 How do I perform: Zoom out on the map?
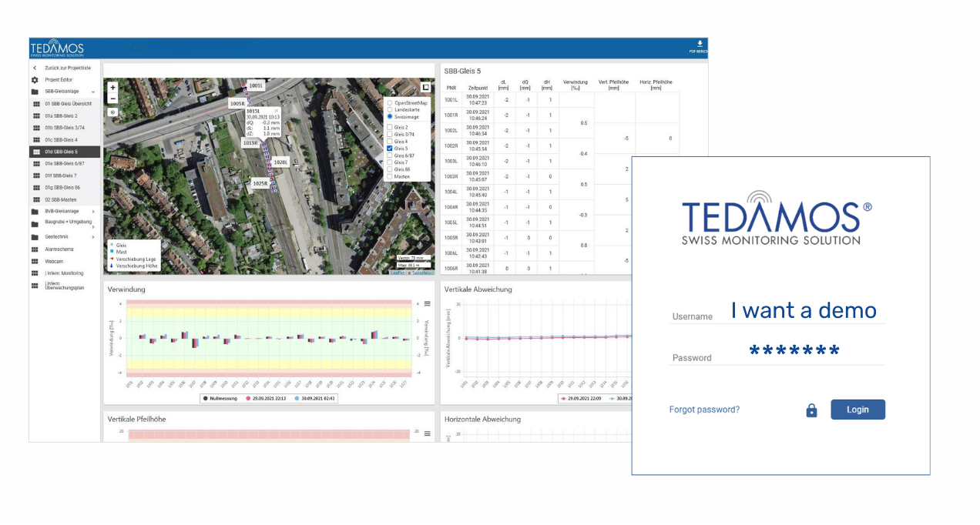pyautogui.click(x=112, y=99)
